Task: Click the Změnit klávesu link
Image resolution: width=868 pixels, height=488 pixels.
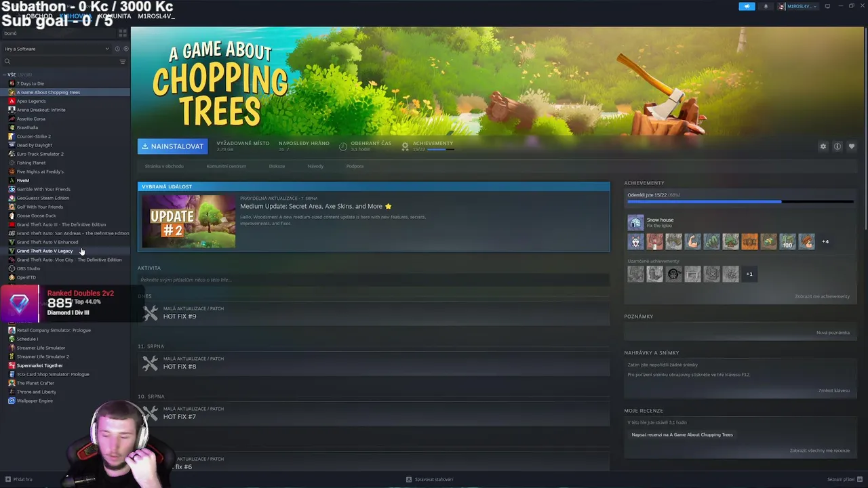Action: (x=834, y=390)
